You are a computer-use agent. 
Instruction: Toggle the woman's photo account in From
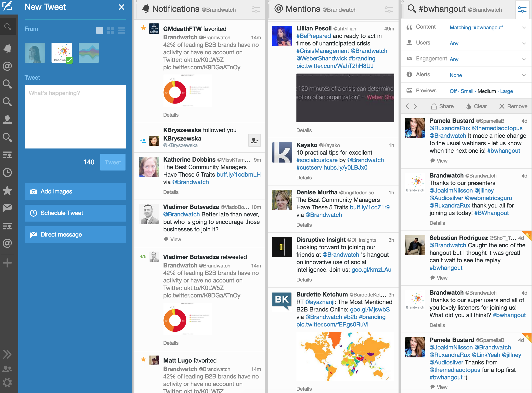click(x=35, y=52)
